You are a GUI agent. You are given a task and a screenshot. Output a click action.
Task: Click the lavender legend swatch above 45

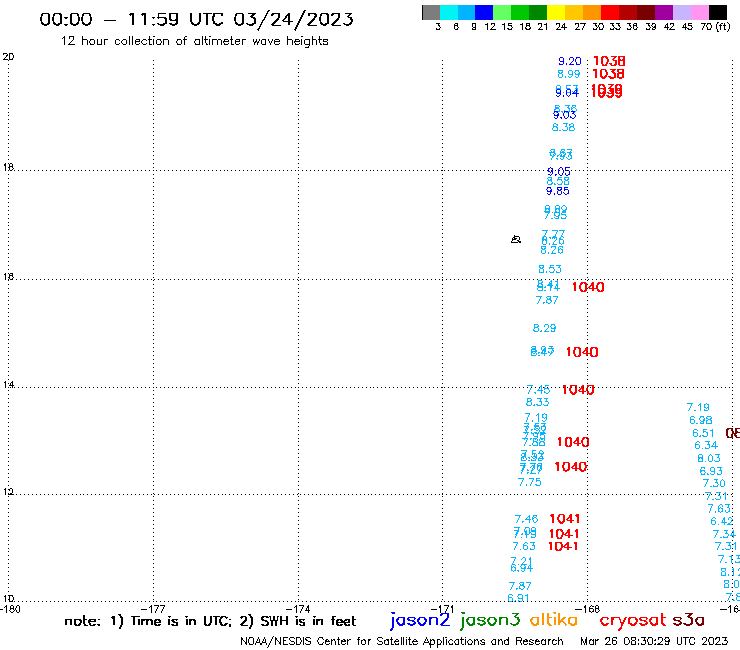pos(681,12)
